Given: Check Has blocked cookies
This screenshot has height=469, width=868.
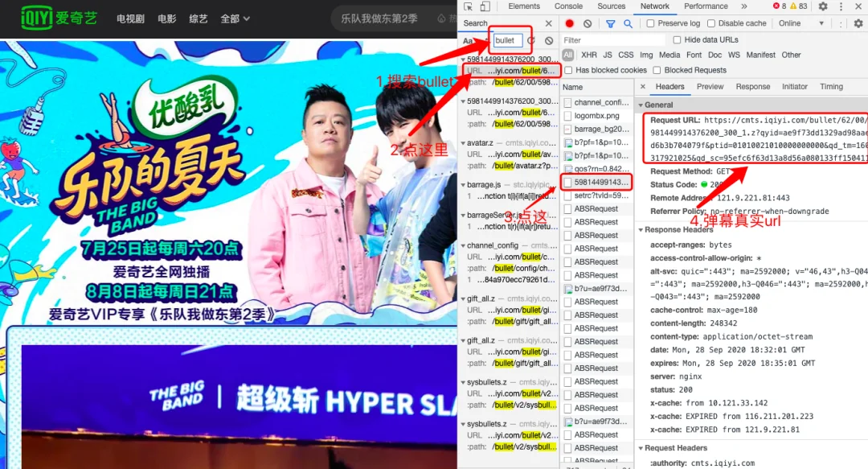Looking at the screenshot, I should (x=568, y=71).
